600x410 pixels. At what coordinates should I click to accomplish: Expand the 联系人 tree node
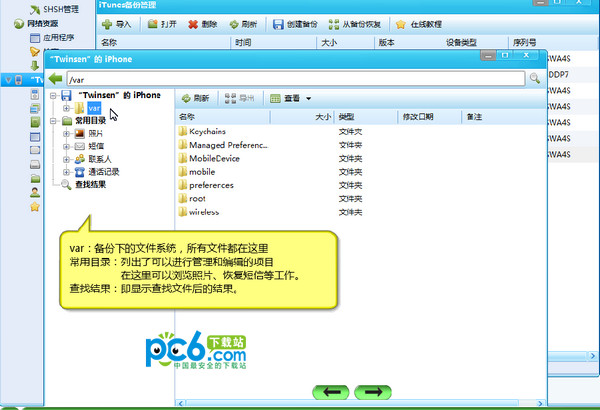pyautogui.click(x=66, y=159)
